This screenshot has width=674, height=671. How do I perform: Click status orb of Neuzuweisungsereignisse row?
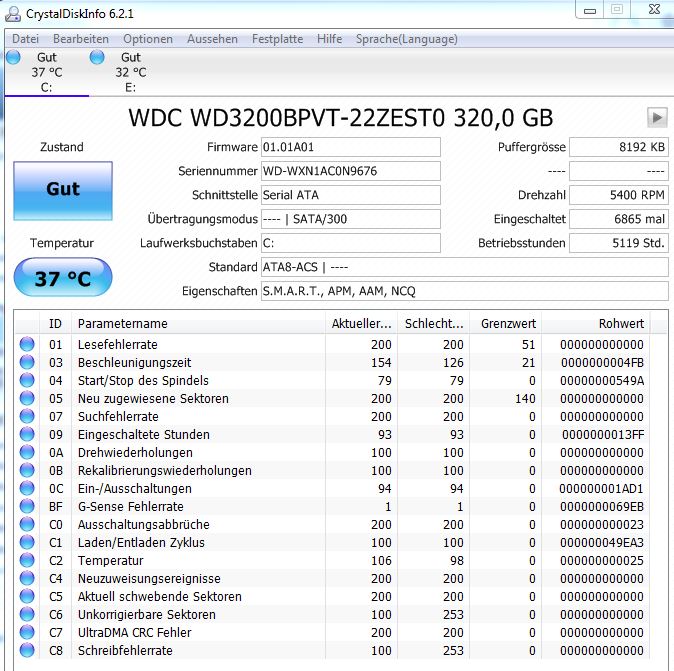[27, 579]
